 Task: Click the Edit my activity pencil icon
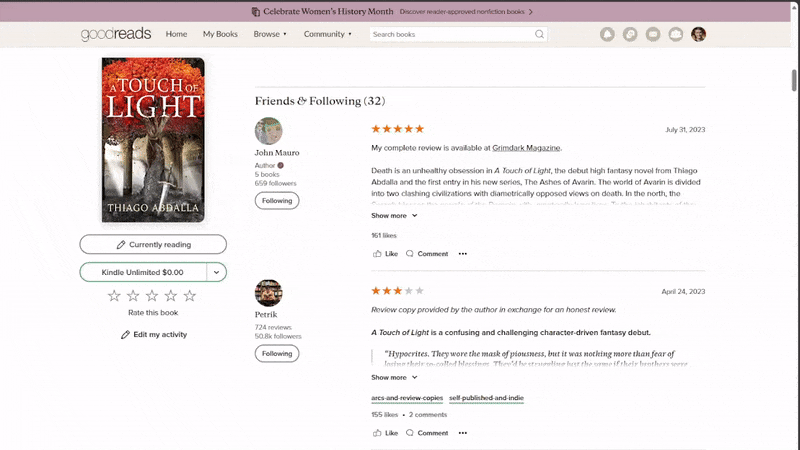(x=125, y=335)
